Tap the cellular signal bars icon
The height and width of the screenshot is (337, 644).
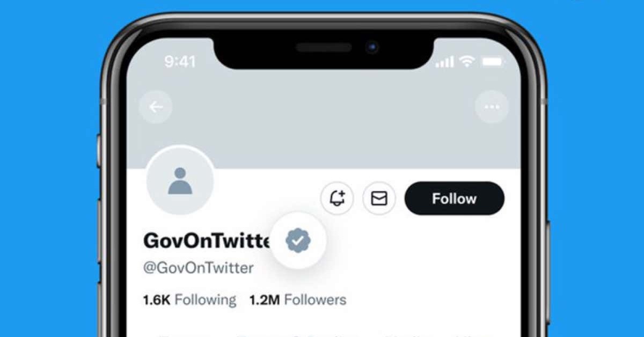[444, 62]
